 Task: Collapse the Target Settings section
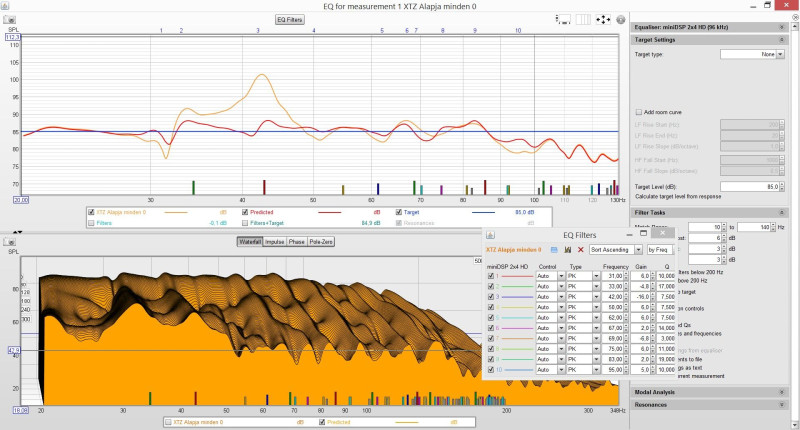pos(782,39)
